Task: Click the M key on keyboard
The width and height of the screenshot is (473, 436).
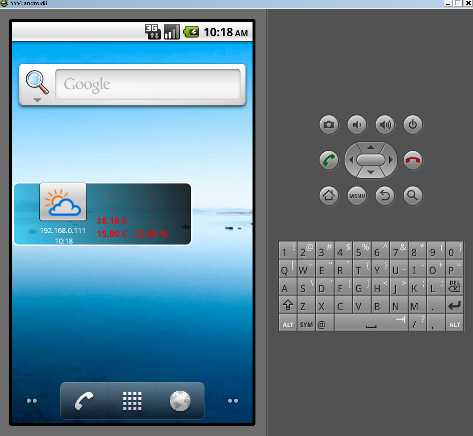Action: [417, 305]
